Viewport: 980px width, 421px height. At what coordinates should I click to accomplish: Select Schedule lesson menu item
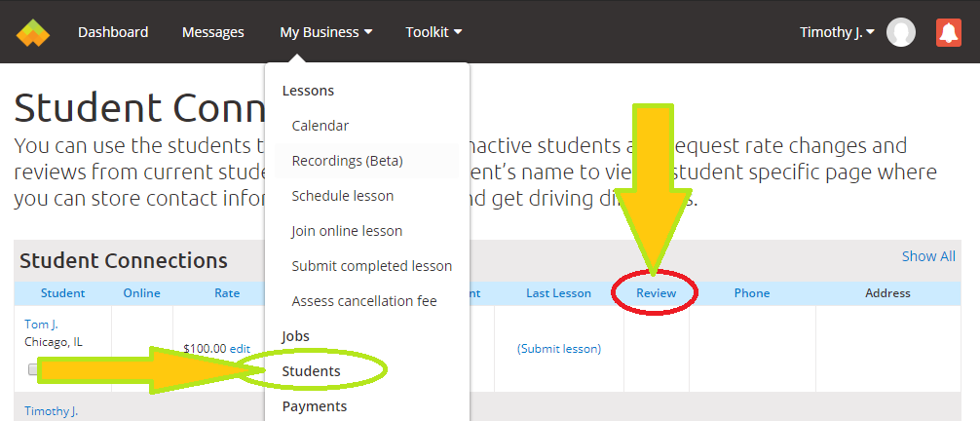[342, 196]
